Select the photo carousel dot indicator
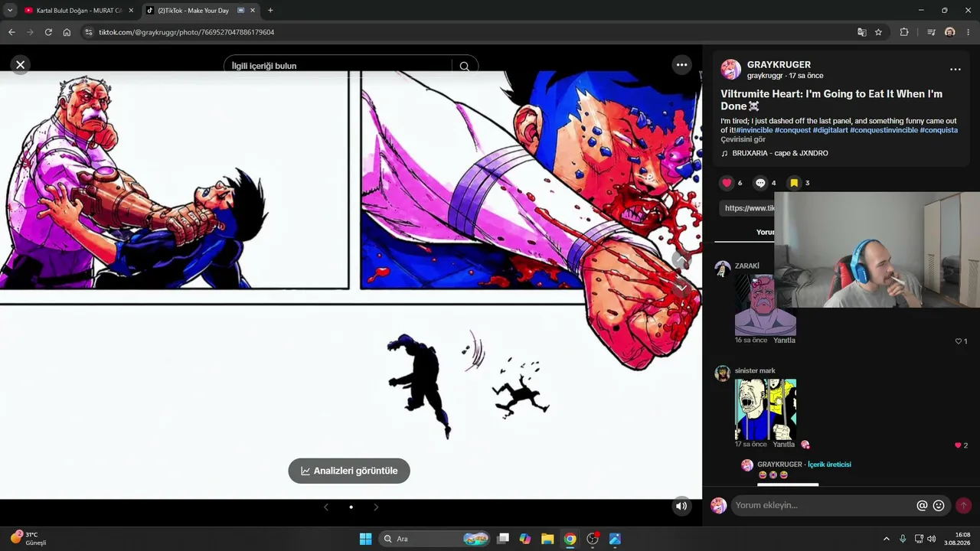The height and width of the screenshot is (551, 980). [351, 507]
